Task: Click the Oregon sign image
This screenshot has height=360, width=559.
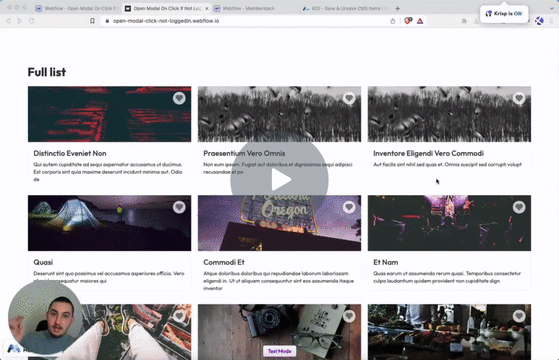Action: click(x=280, y=223)
